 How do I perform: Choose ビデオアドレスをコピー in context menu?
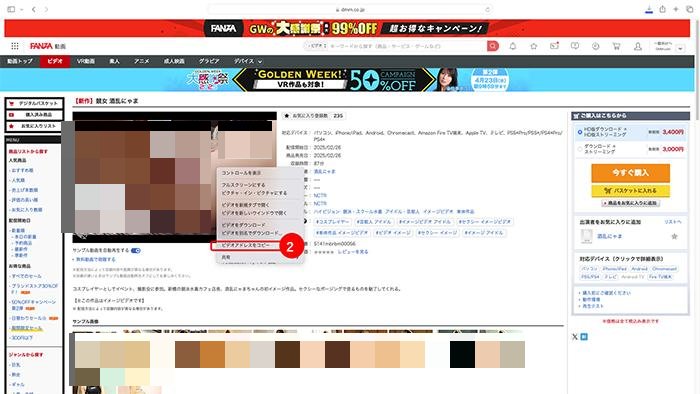(x=246, y=245)
